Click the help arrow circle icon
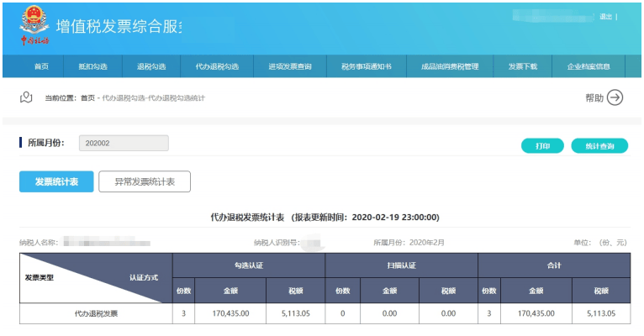The height and width of the screenshot is (336, 644). click(x=615, y=98)
